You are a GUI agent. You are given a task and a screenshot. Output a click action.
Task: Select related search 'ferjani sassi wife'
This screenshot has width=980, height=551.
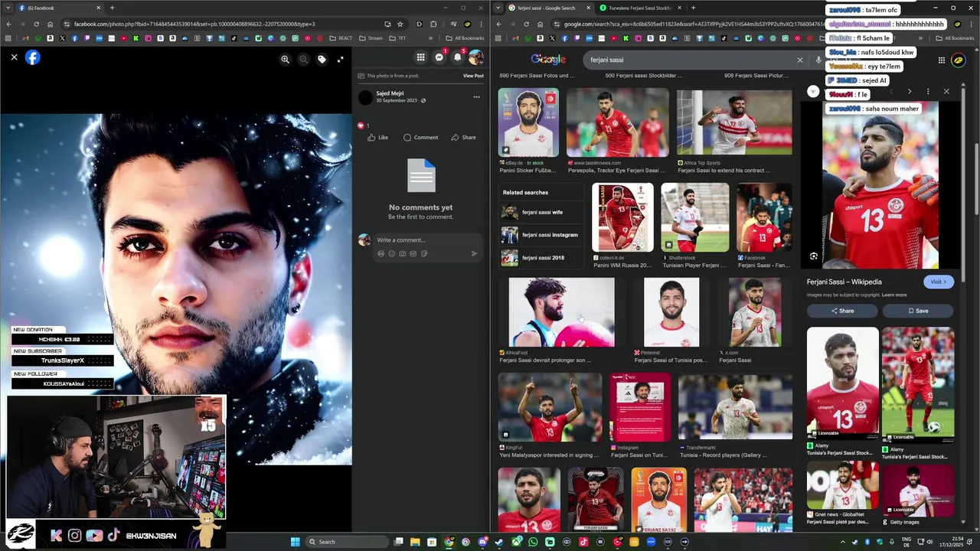(x=541, y=212)
